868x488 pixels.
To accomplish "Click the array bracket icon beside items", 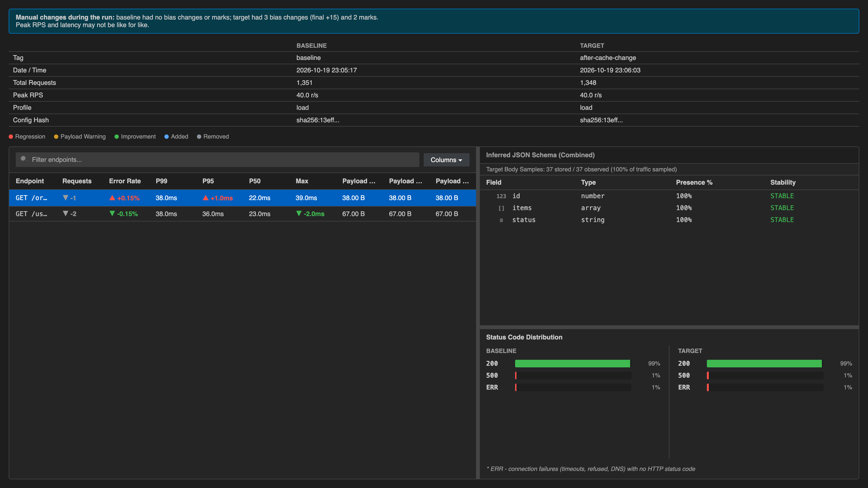I will coord(501,208).
